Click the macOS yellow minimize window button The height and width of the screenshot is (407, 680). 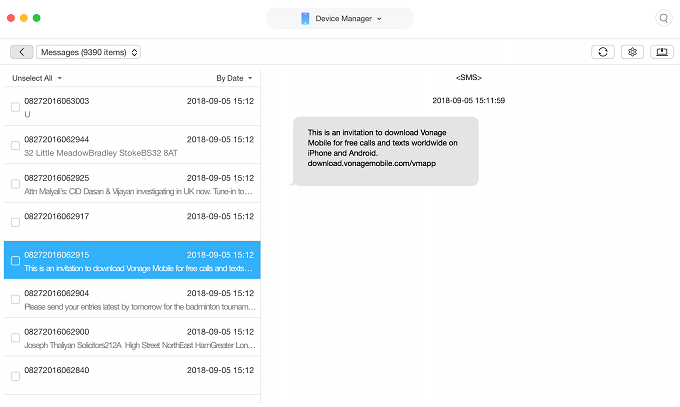pos(24,18)
